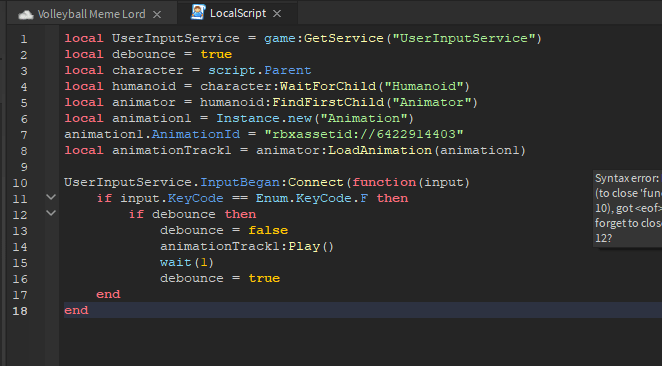This screenshot has width=662, height=366.
Task: Select the LocalScript tab
Action: [238, 13]
